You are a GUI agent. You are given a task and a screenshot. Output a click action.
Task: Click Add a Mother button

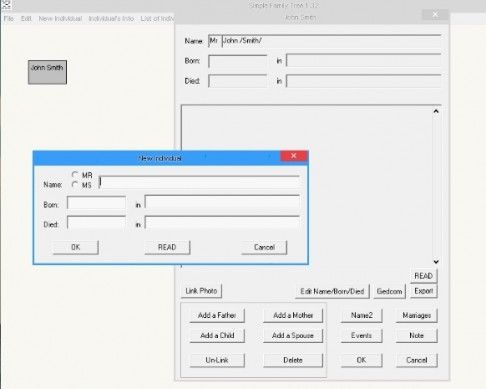click(x=293, y=315)
